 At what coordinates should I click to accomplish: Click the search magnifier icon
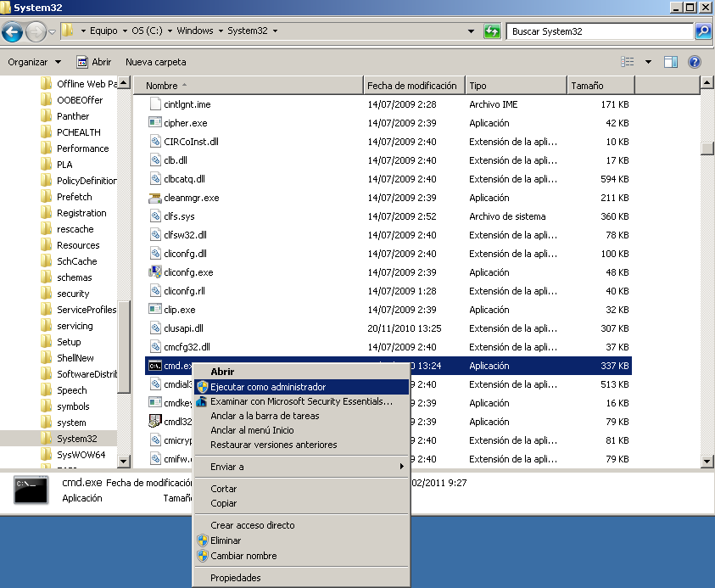point(703,31)
